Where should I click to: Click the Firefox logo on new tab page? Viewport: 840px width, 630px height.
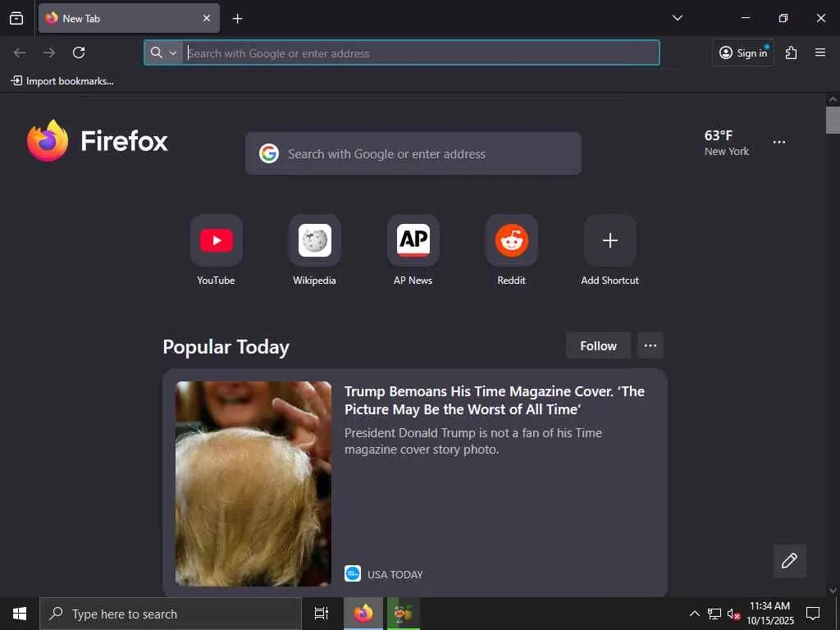click(x=98, y=140)
